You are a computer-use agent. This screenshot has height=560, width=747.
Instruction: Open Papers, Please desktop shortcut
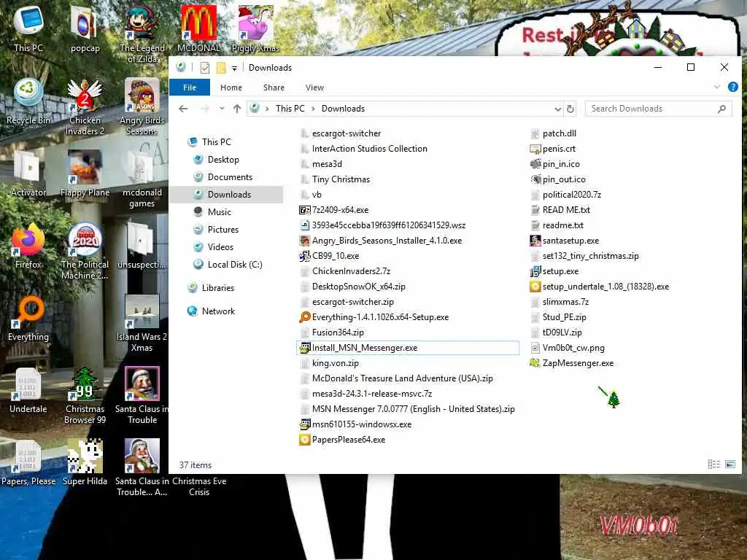[28, 463]
